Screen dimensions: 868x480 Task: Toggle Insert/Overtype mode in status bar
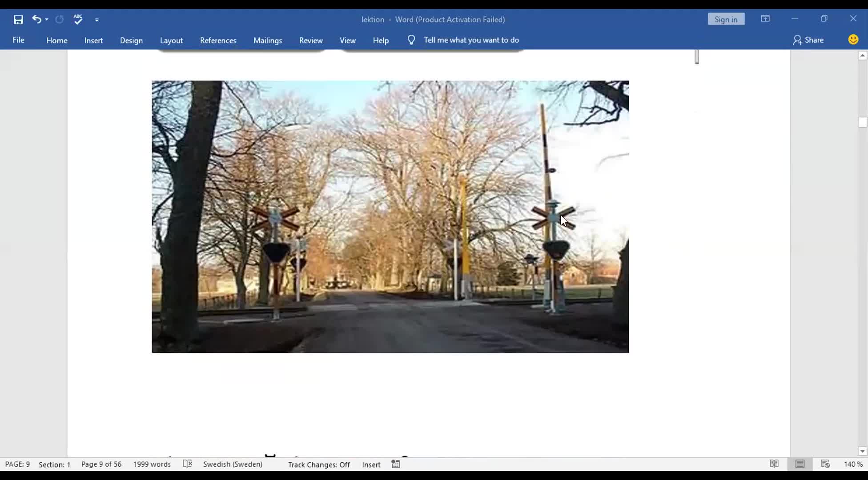tap(371, 464)
